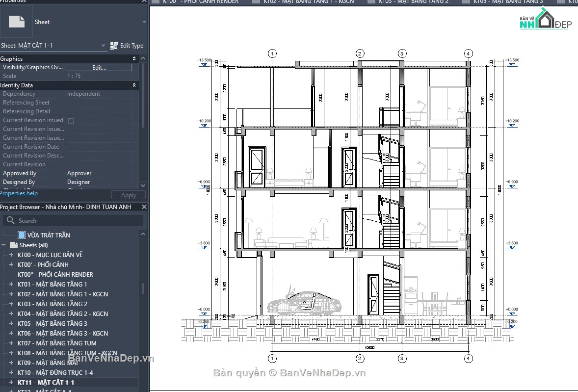This screenshot has height=392, width=578.
Task: Collapse the Identity Data properties group
Action: tap(134, 85)
